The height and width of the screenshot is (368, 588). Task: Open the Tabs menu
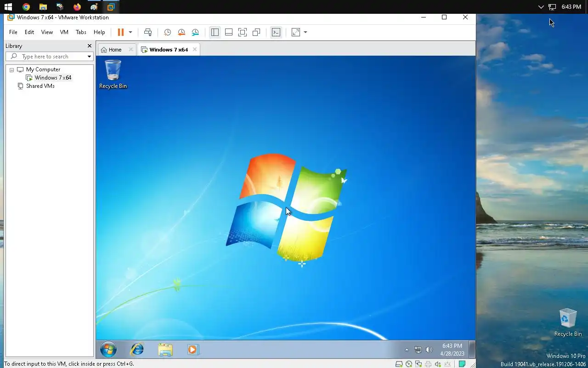point(81,32)
